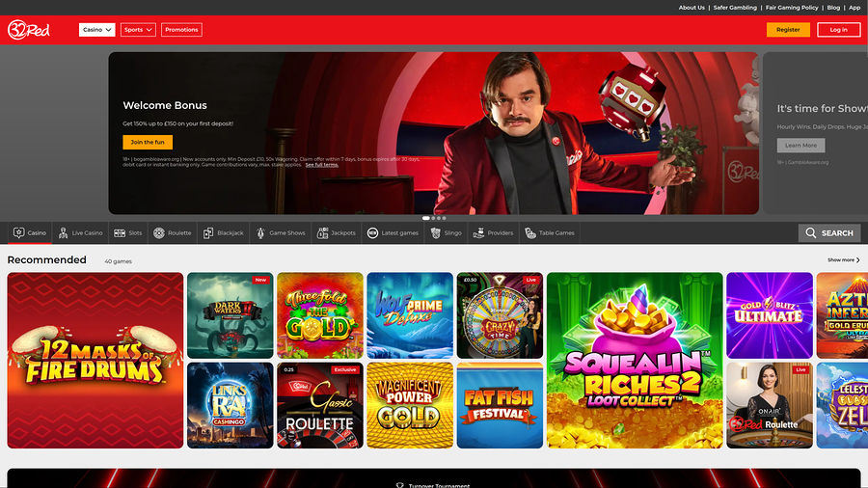Click the Game Shows icon

[x=260, y=233]
